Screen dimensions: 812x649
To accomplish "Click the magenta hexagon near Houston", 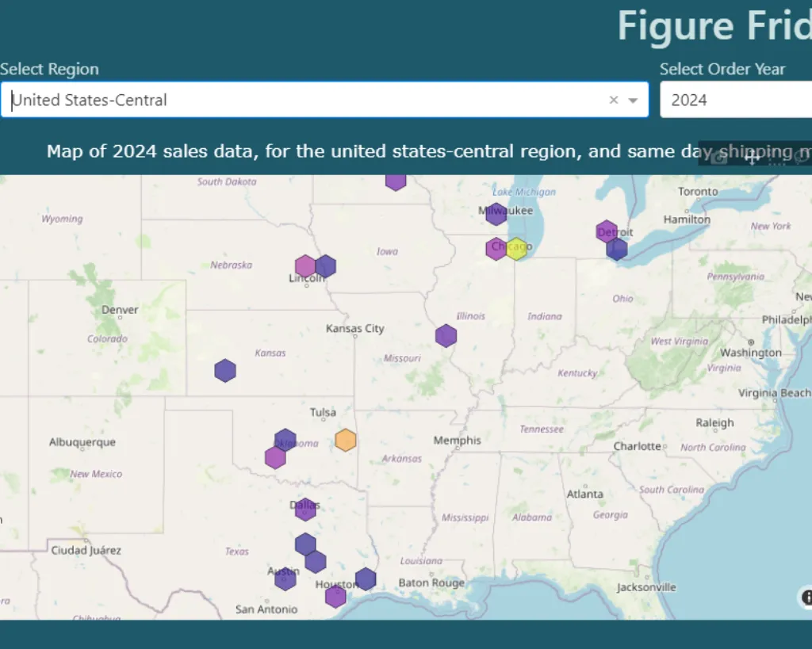I will (335, 596).
